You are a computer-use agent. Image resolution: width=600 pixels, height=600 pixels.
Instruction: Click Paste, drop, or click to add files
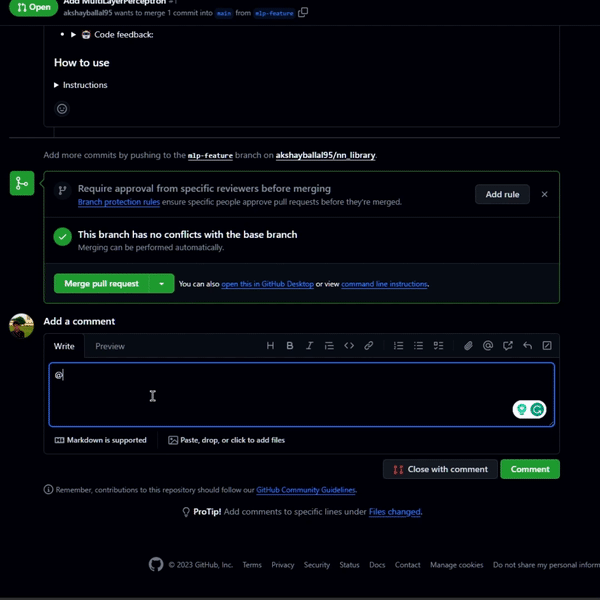click(x=227, y=440)
